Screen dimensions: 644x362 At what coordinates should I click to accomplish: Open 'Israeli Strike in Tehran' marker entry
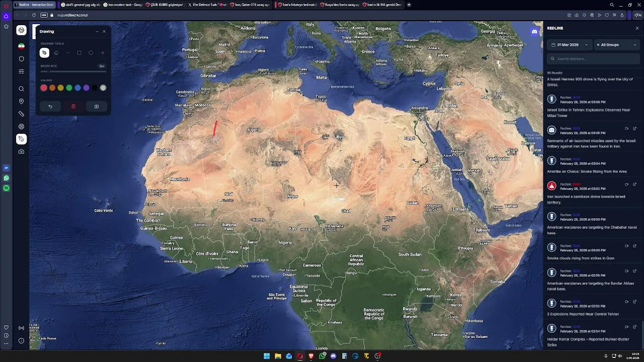[x=594, y=107]
